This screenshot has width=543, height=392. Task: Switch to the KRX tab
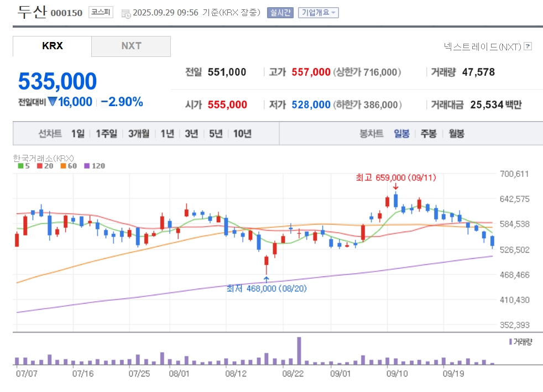(53, 46)
